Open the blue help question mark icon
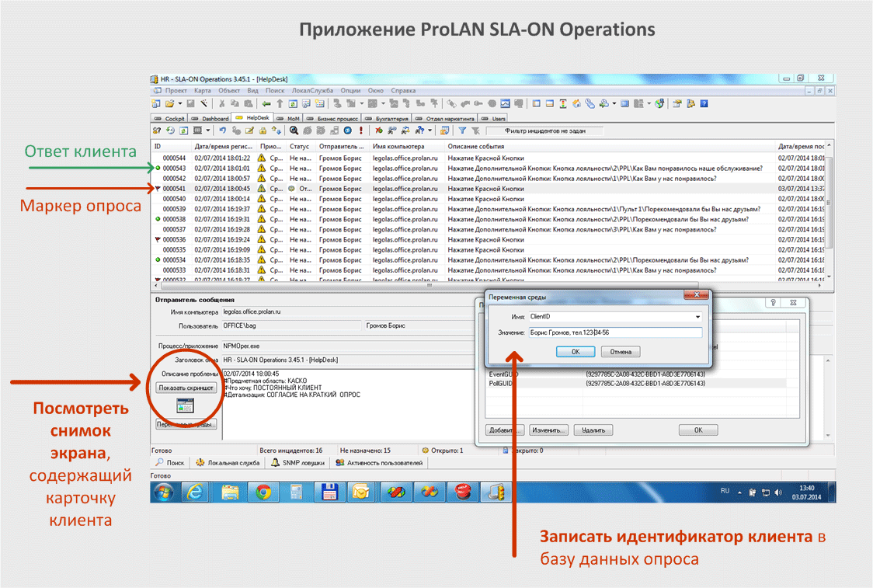 click(x=704, y=103)
